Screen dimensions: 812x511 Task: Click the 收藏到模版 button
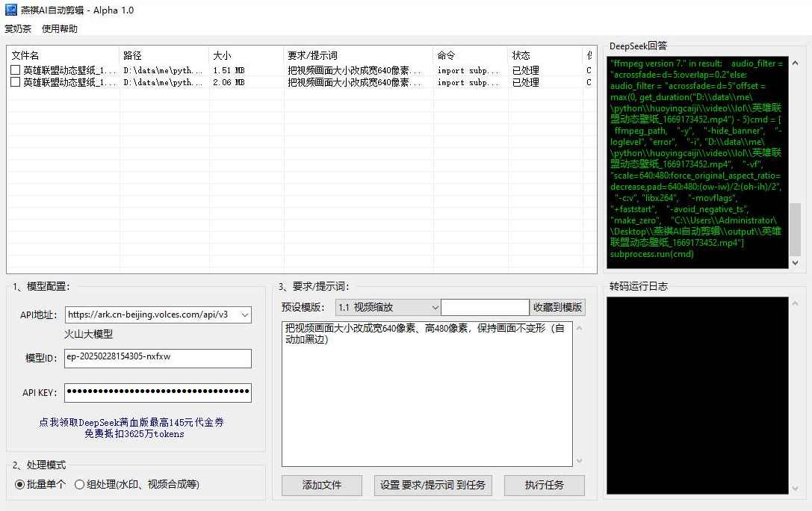pos(559,306)
